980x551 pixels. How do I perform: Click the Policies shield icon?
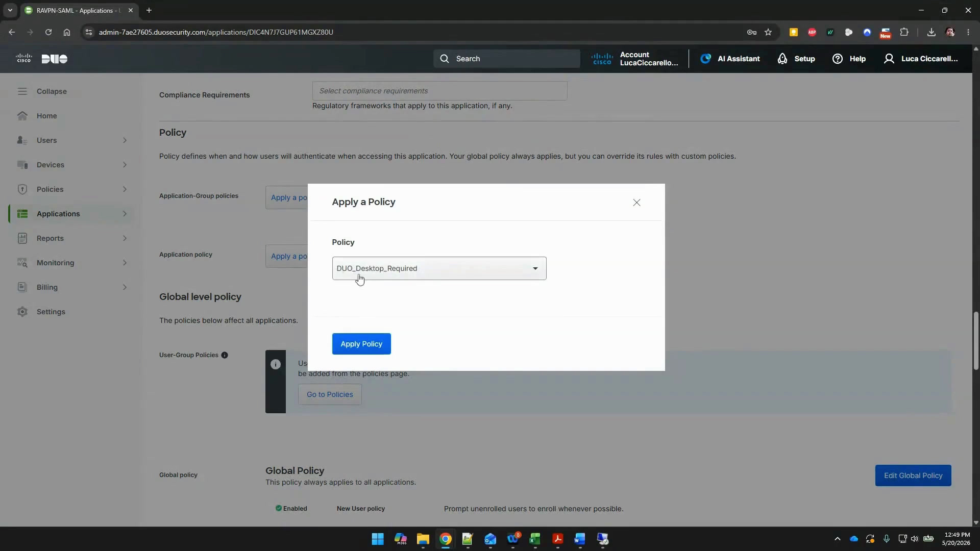click(x=22, y=189)
